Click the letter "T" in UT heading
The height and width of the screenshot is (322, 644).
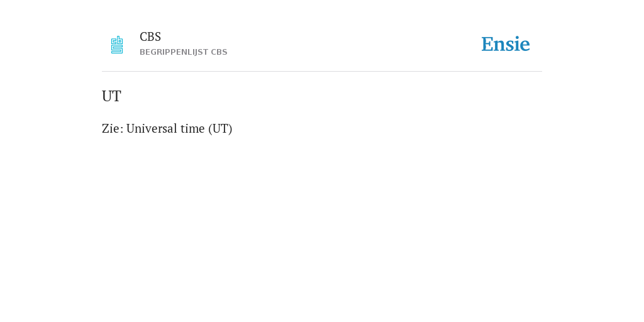116,96
